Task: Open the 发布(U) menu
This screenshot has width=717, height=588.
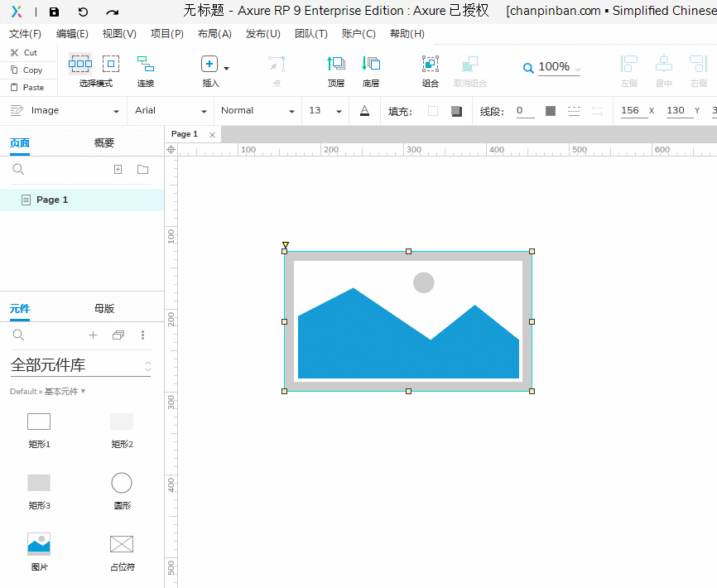Action: click(x=263, y=34)
